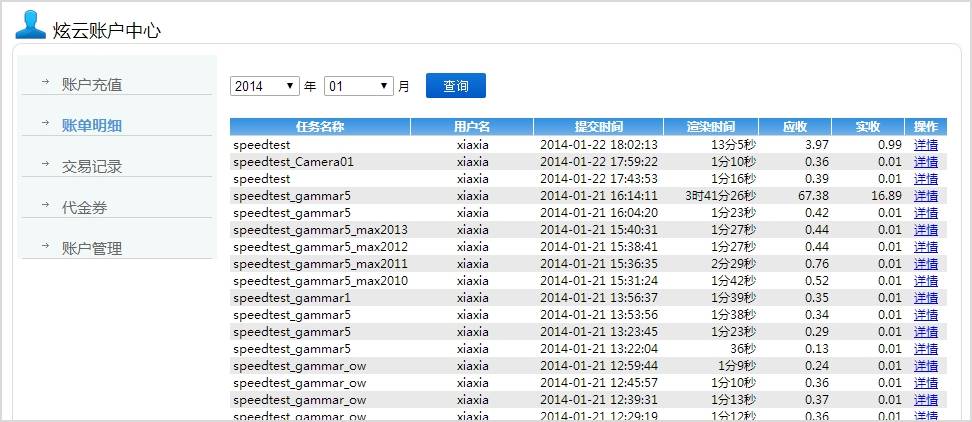Viewport: 972px width, 422px height.
Task: Open the year dropdown showing 2014
Action: tap(265, 86)
